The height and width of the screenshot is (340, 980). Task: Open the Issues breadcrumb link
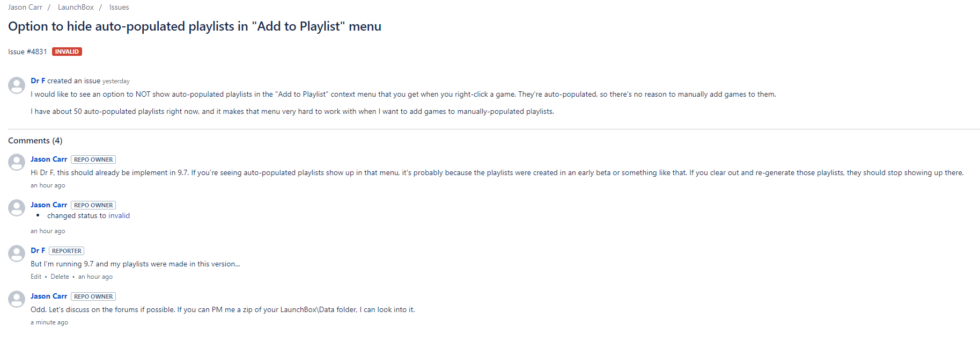pos(119,7)
